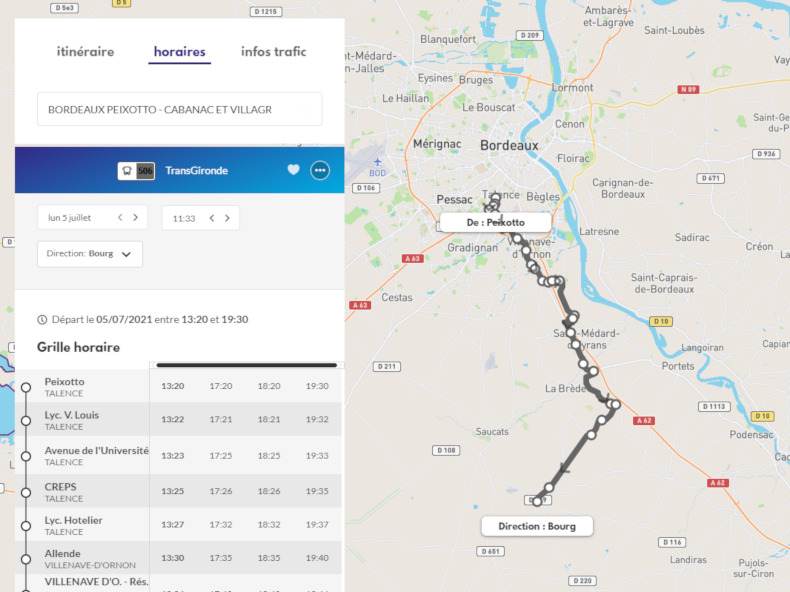This screenshot has width=790, height=592.
Task: Step time back from 11:33
Action: 211,218
